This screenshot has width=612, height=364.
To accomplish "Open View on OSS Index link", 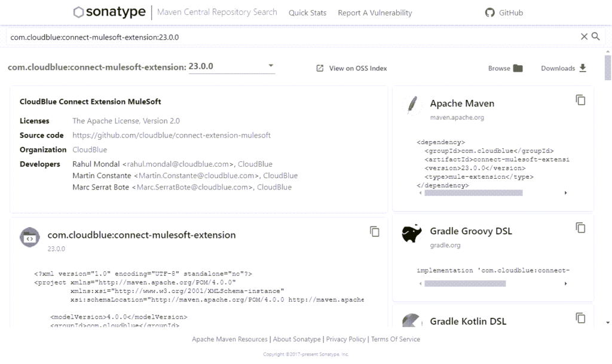I will pos(358,68).
